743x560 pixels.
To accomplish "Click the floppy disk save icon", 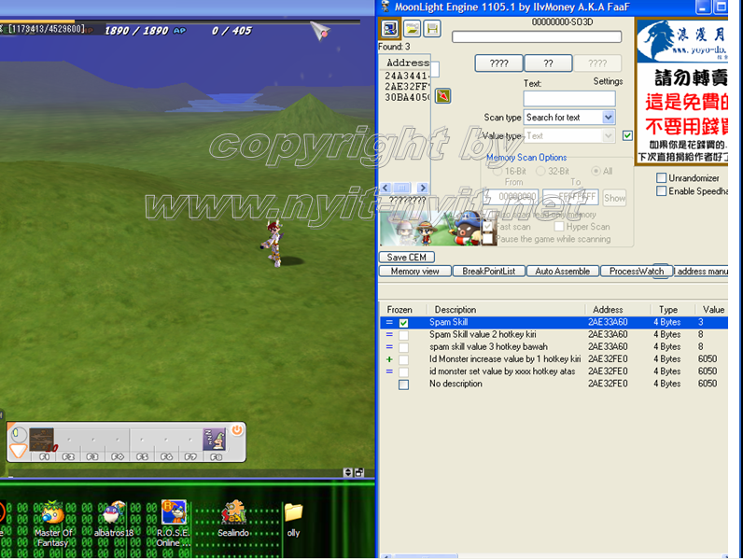I will (x=432, y=29).
